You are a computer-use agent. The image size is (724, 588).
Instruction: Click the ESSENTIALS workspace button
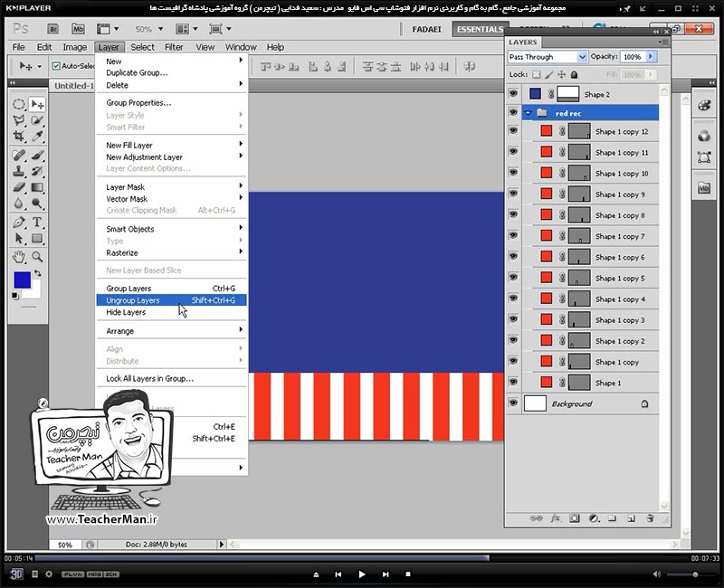(x=480, y=29)
